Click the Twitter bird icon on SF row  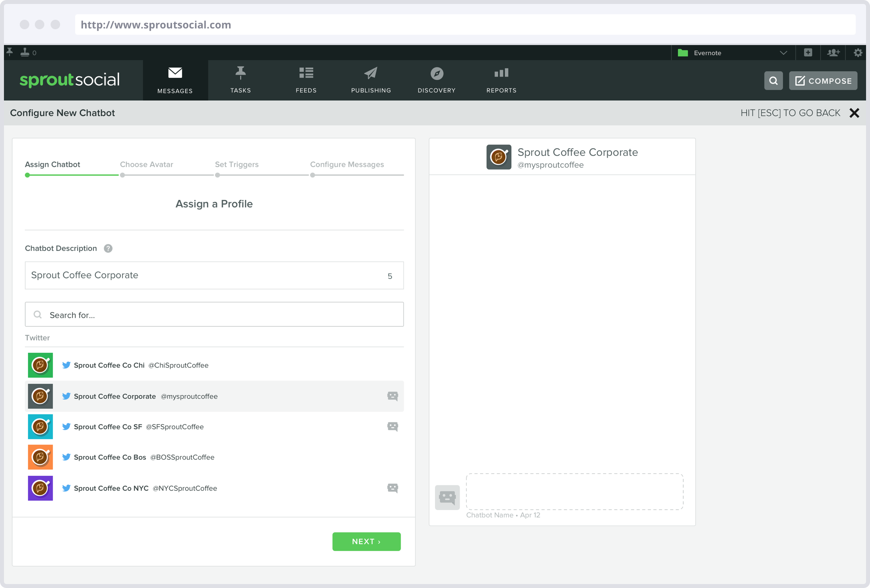click(66, 427)
